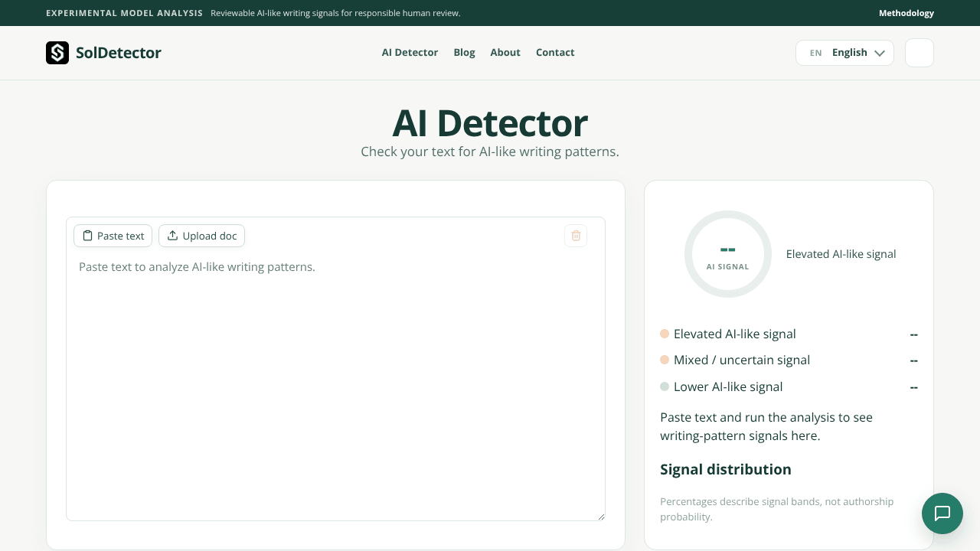Open the AI Detector nav item

(410, 53)
